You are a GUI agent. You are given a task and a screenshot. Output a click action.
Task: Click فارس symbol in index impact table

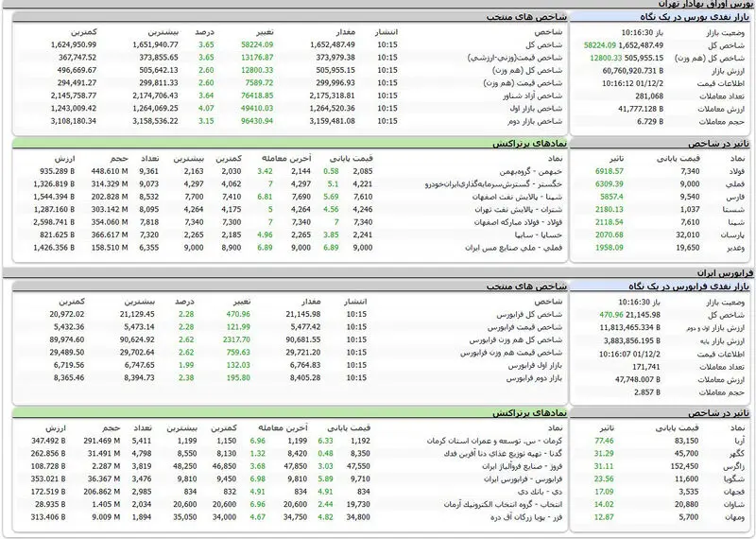tap(735, 197)
